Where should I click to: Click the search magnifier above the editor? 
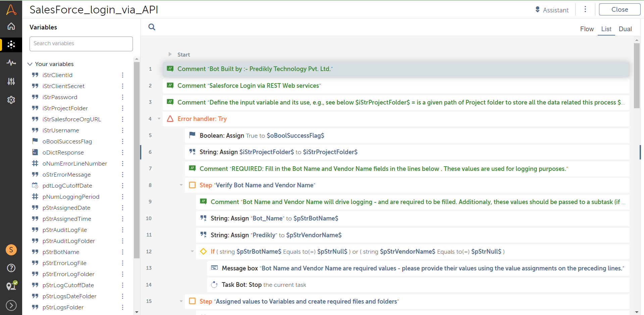[x=152, y=27]
